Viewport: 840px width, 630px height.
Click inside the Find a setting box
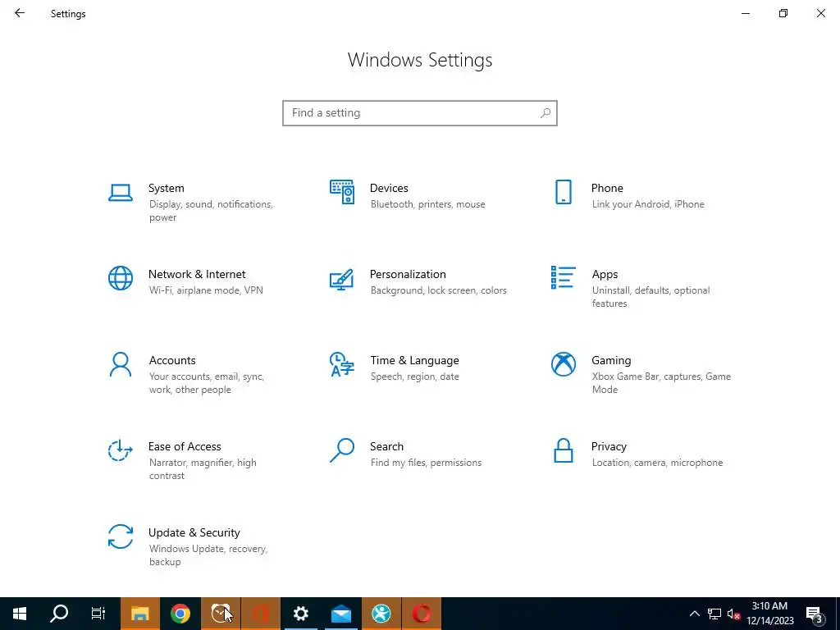pyautogui.click(x=420, y=113)
